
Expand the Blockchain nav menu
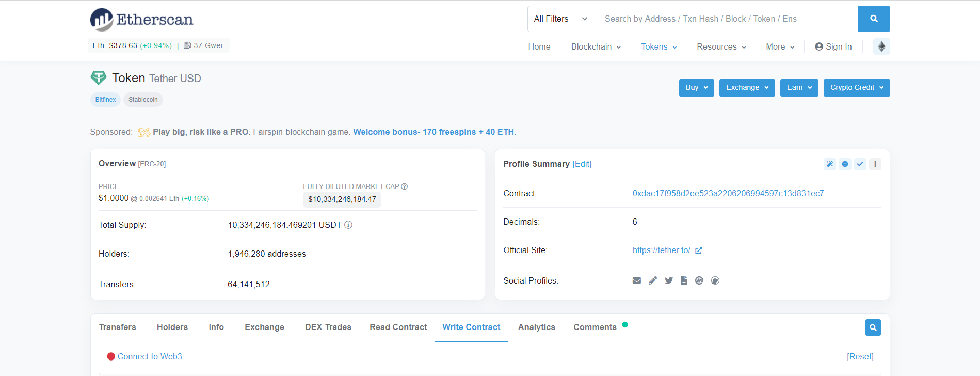[596, 46]
